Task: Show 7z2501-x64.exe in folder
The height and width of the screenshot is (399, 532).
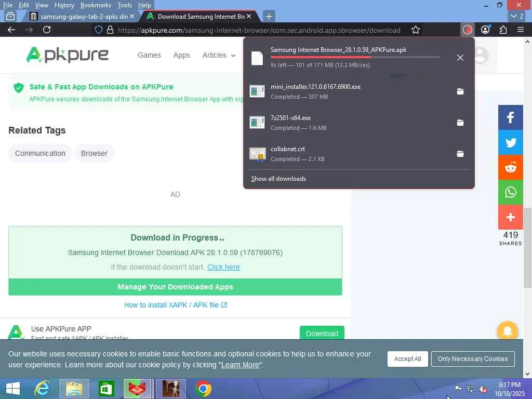Action: (460, 123)
